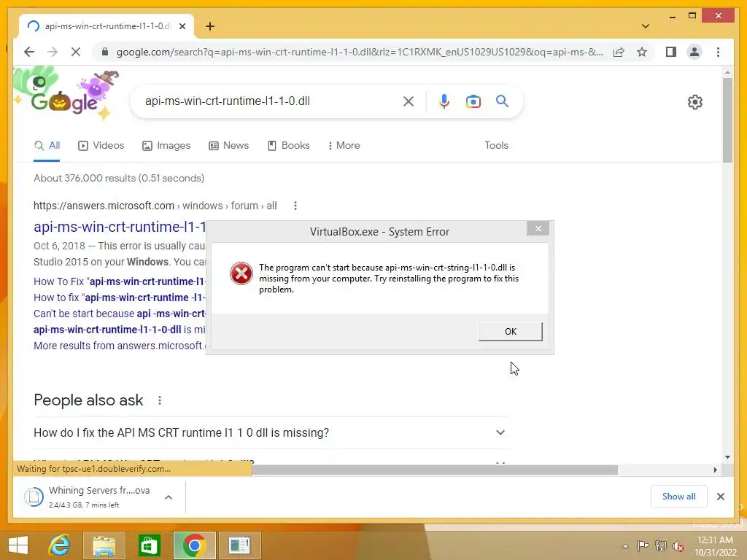Open Chrome three-dot menu
The height and width of the screenshot is (560, 747).
click(718, 52)
